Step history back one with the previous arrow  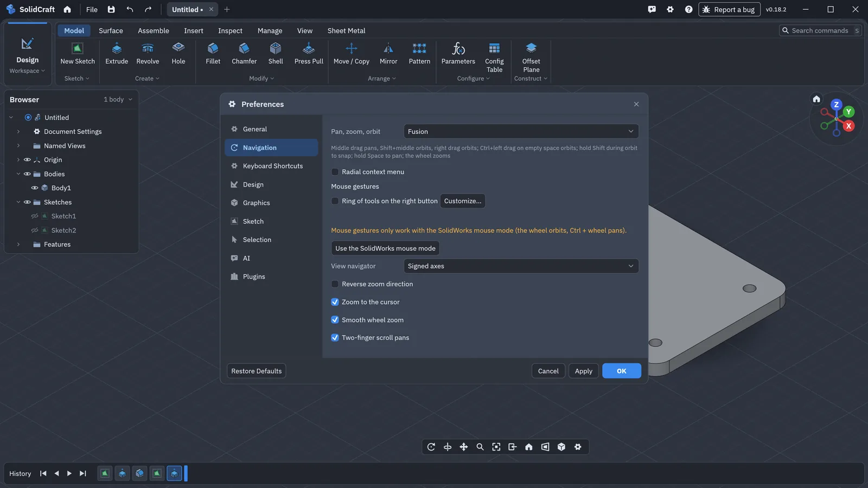[56, 473]
